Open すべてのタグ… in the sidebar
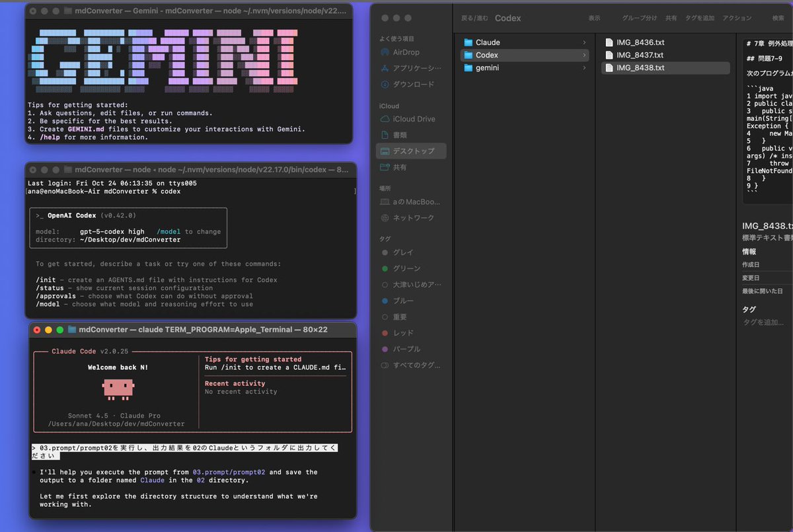The image size is (793, 532). click(411, 365)
